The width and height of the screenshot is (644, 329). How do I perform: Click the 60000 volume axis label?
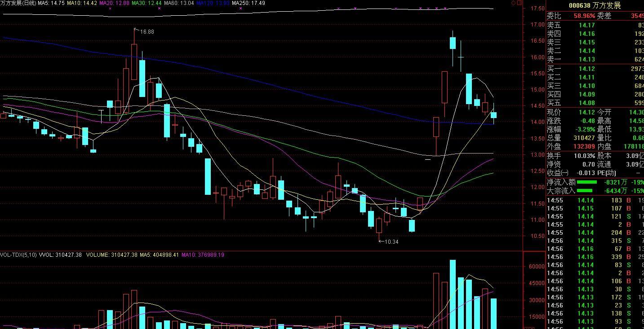537,266
